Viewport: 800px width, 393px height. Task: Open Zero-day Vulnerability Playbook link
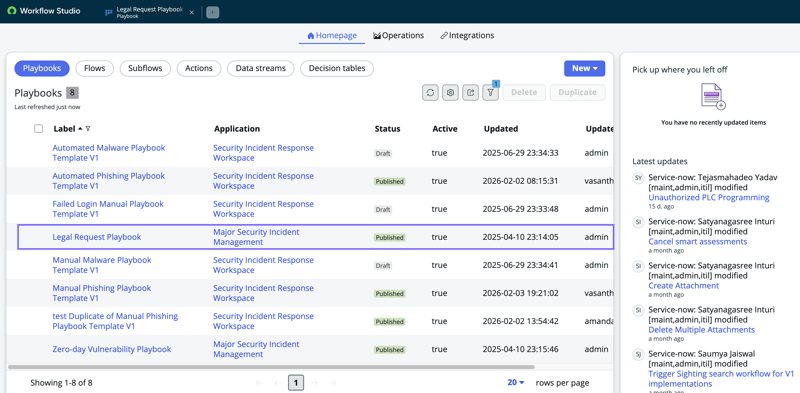coord(112,349)
